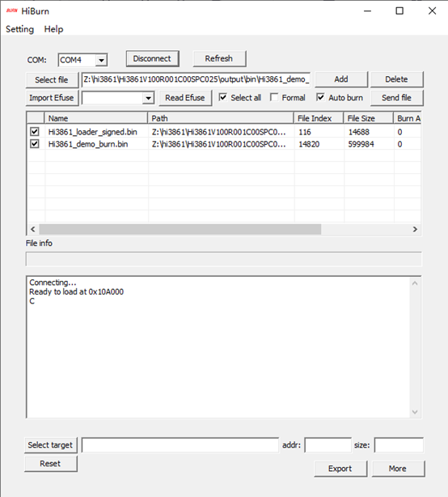This screenshot has height=497, width=448.
Task: Click the target path input field
Action: pyautogui.click(x=180, y=445)
